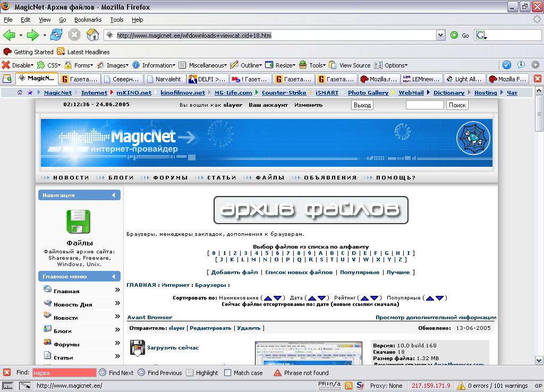Click Find Previous in the find bar
The height and width of the screenshot is (392, 544).
[x=160, y=372]
